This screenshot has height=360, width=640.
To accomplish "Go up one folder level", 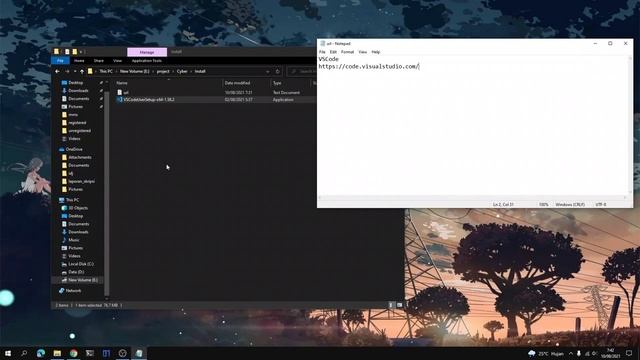I will [x=82, y=71].
